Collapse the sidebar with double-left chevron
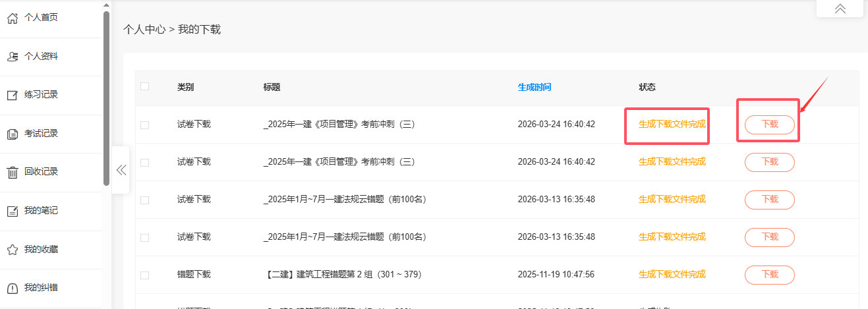The width and height of the screenshot is (868, 309). [121, 170]
